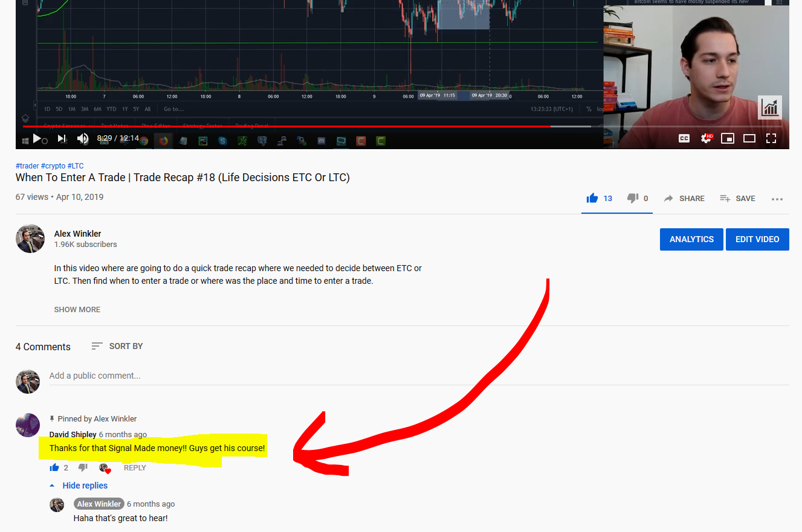
Task: Open the more actions overflow menu
Action: pyautogui.click(x=777, y=198)
